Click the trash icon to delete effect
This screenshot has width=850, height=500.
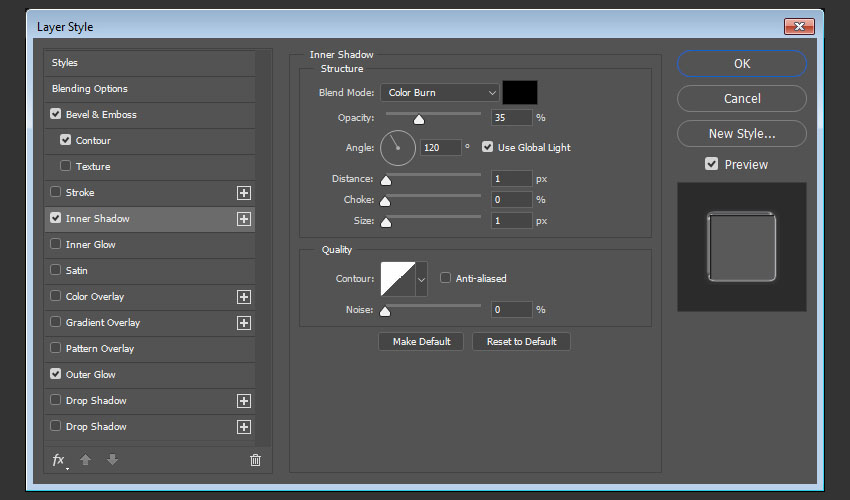[255, 460]
